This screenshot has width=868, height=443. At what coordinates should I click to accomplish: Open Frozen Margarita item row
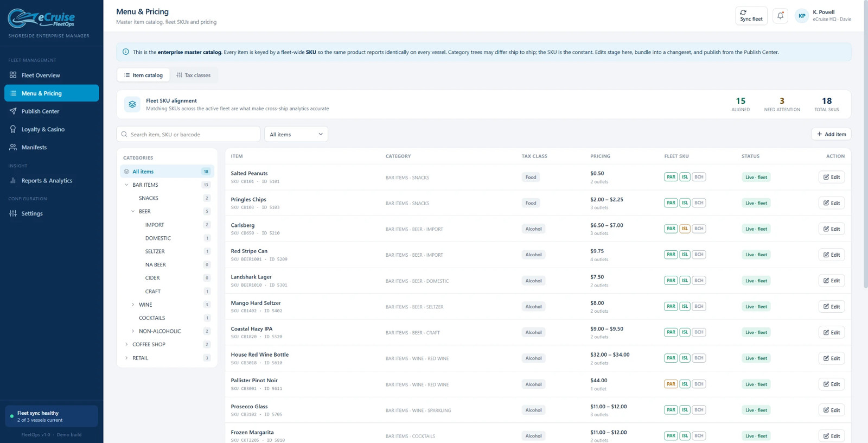click(x=538, y=436)
